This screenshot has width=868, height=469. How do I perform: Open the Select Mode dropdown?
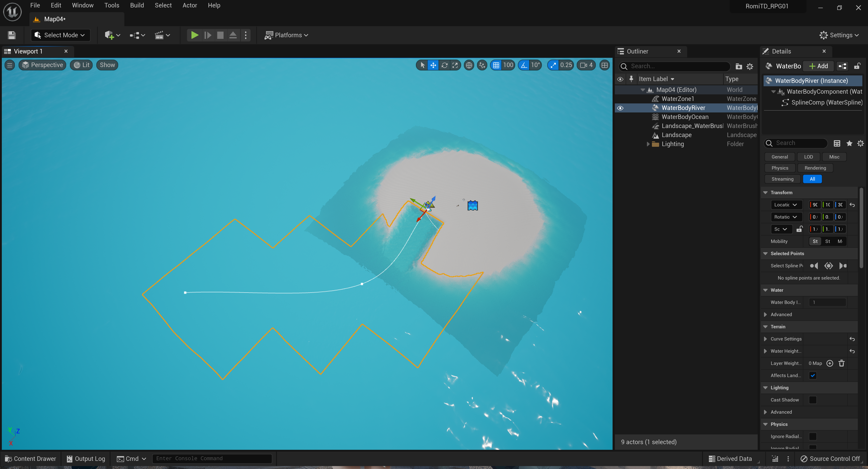(x=61, y=35)
